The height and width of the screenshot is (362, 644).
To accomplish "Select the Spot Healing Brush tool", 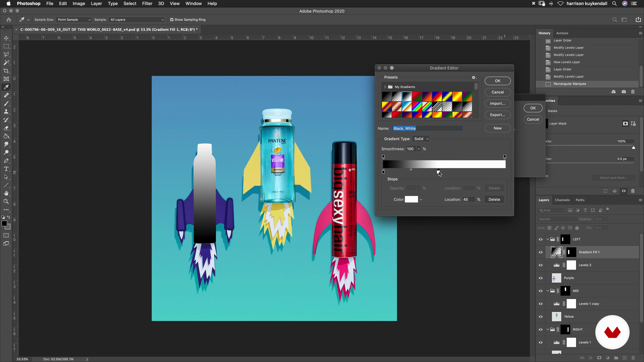I will [x=6, y=95].
